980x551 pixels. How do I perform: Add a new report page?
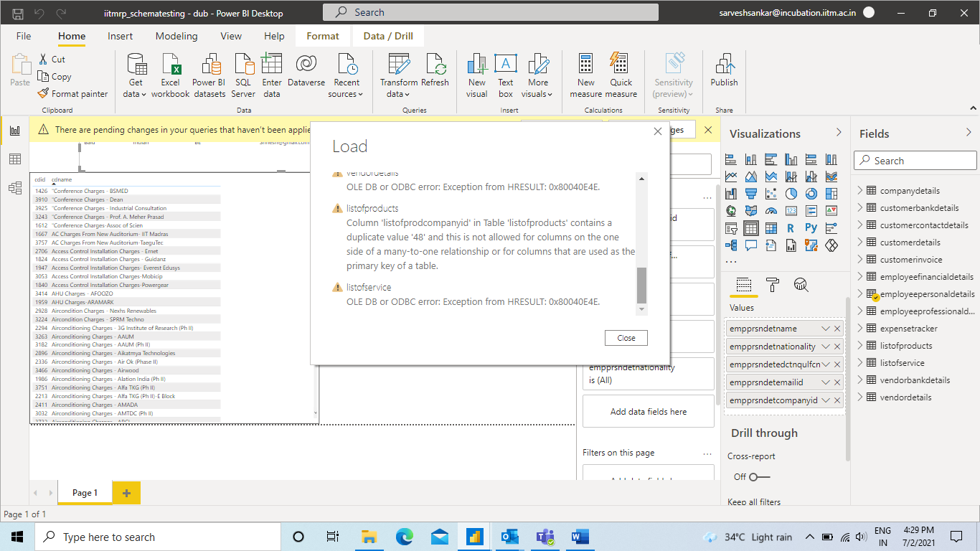[126, 493]
